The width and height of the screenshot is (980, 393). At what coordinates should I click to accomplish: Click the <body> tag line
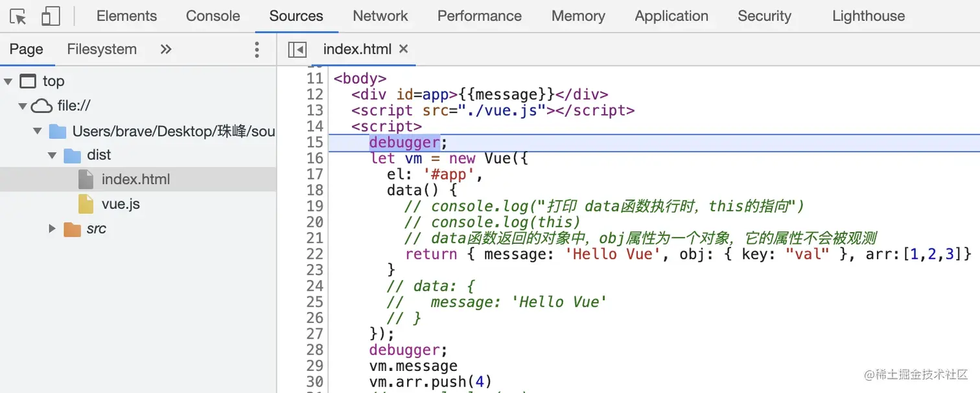tap(360, 78)
